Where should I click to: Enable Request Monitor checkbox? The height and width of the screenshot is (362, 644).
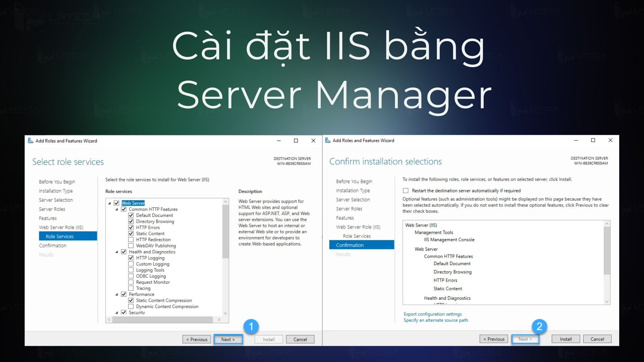point(131,282)
